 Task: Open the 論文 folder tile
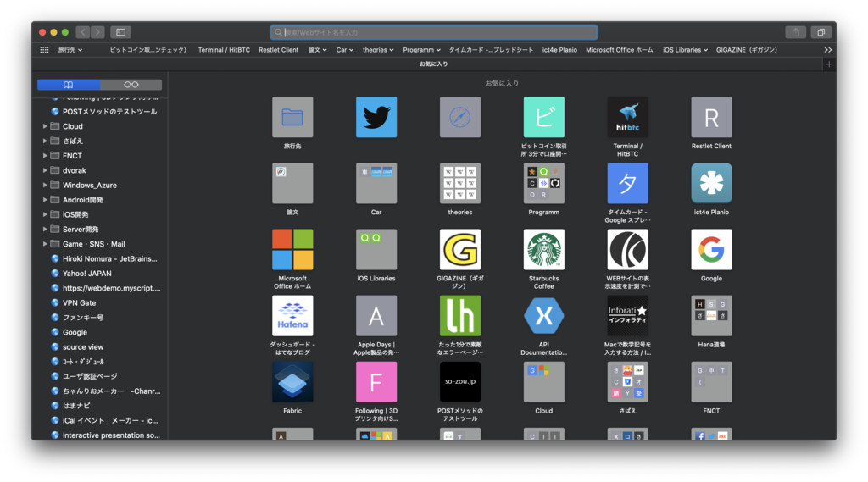(x=292, y=183)
